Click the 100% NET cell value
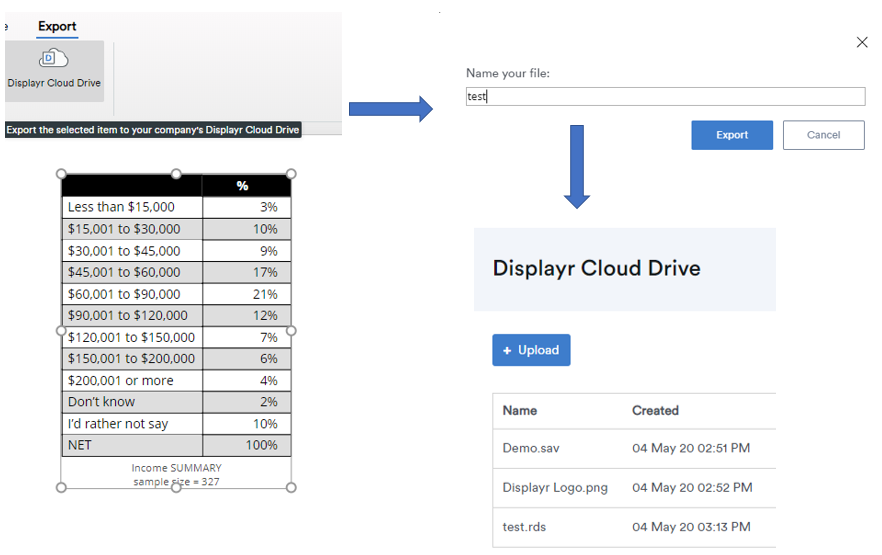Viewport: 882px width, 555px height. 262,445
